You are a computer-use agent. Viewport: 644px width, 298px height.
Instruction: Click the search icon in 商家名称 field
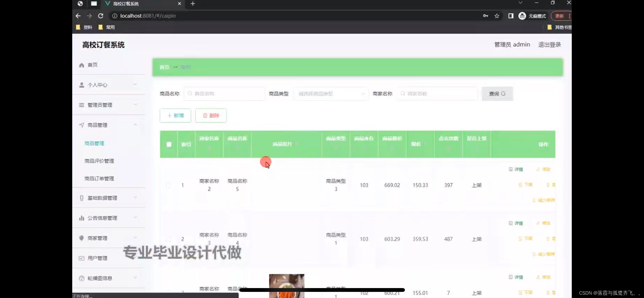403,93
